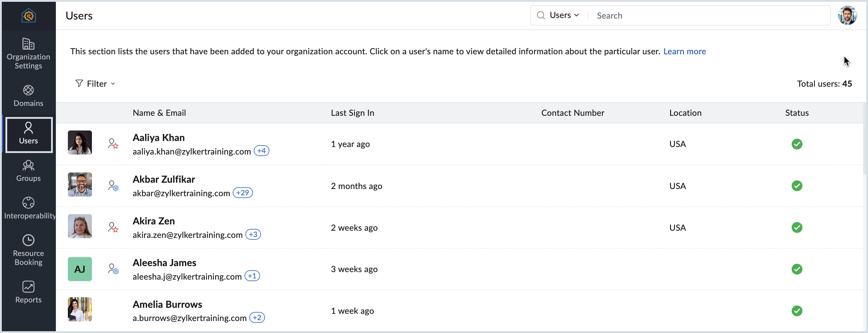Click Aaliya Khan's active status checkmark
This screenshot has height=333, width=868.
(x=796, y=144)
